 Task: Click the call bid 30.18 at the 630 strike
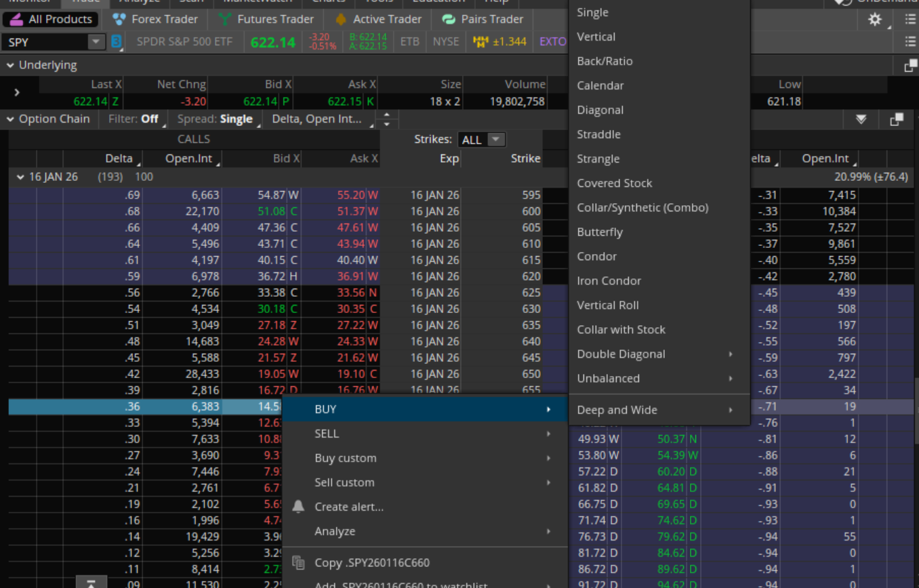tap(272, 309)
